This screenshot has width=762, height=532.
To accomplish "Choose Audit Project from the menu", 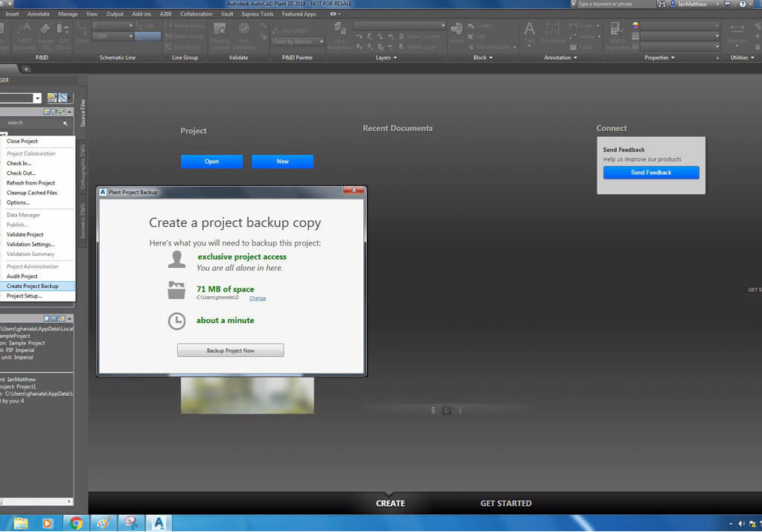I will (x=37, y=277).
